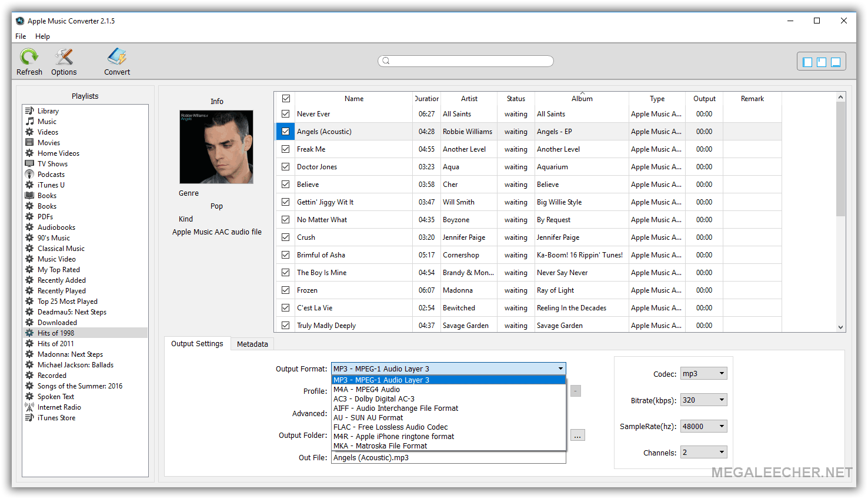Screen dimensions: 868x499
Task: Click the Robbie Williams album artwork
Action: point(216,147)
